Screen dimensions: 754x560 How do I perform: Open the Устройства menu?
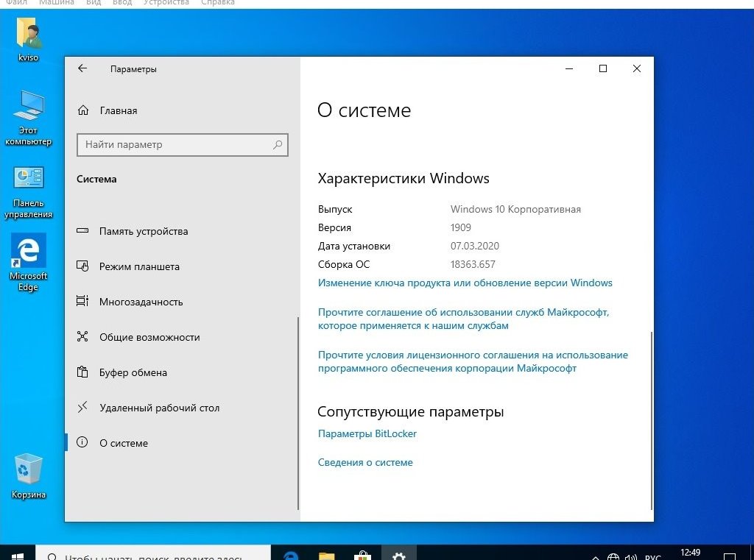[x=166, y=3]
